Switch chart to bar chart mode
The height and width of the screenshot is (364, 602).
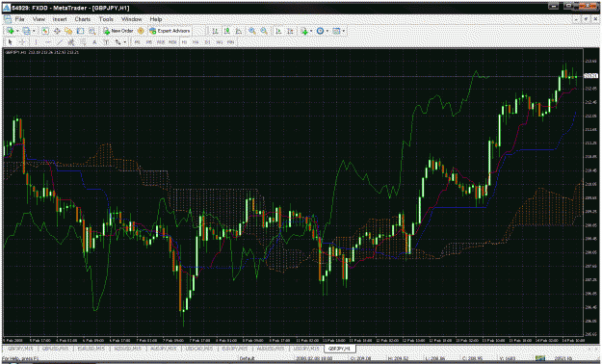pos(216,31)
